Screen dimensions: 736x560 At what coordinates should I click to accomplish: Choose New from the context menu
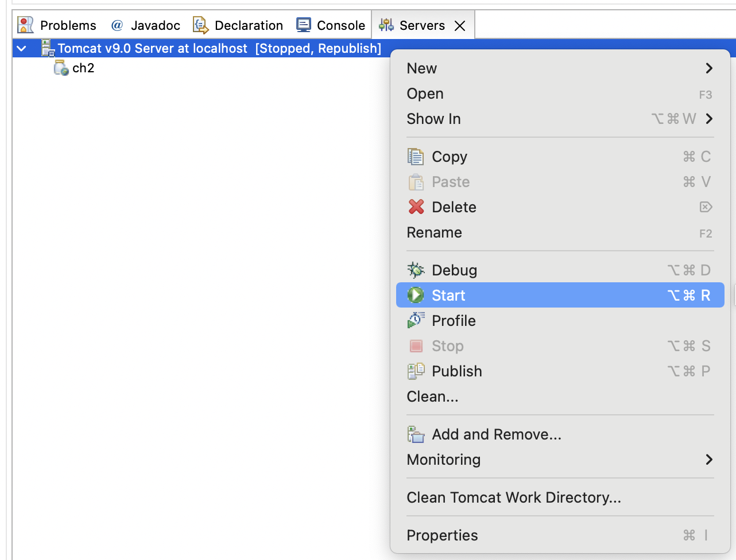click(560, 68)
